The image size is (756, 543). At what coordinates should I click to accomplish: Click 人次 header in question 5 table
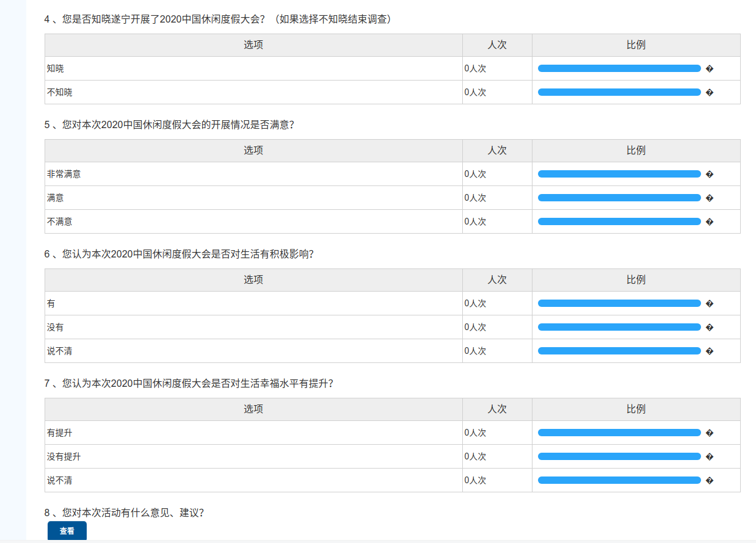point(497,151)
